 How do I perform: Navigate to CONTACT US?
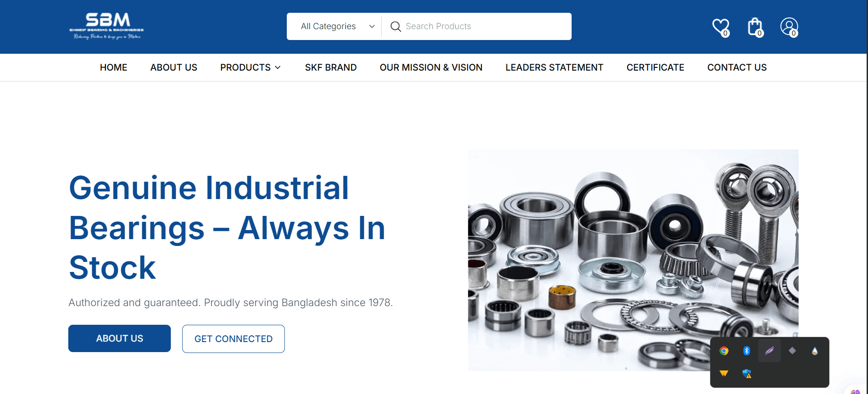coord(737,67)
